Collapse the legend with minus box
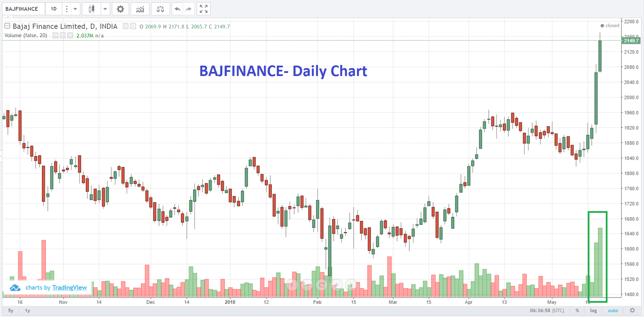 [7, 26]
